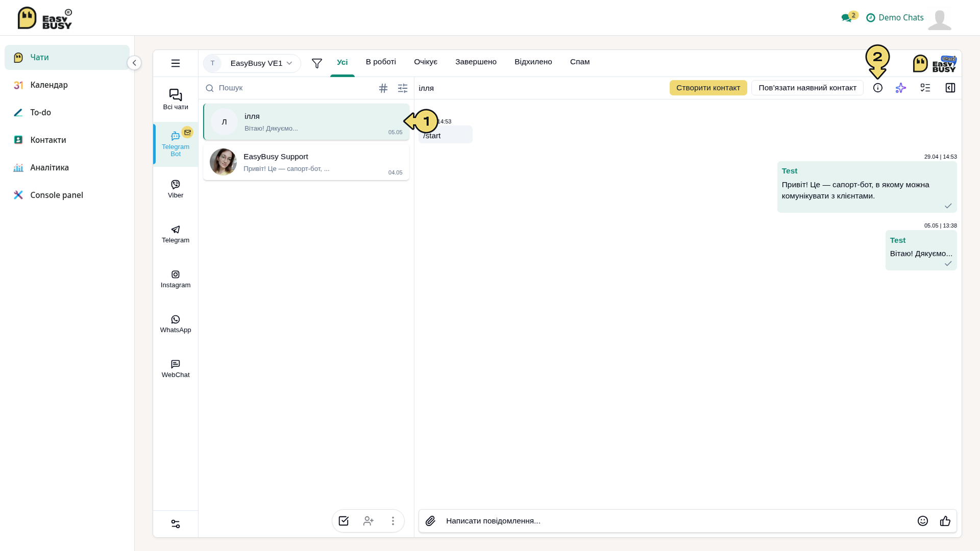The height and width of the screenshot is (551, 980).
Task: Collapse the left sidebar with chevron
Action: tap(134, 63)
